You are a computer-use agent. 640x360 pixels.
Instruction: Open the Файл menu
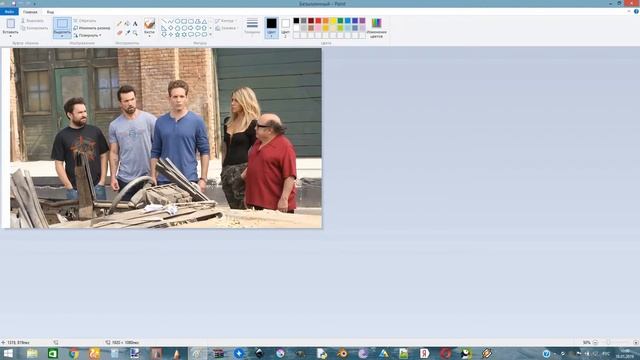click(x=9, y=12)
